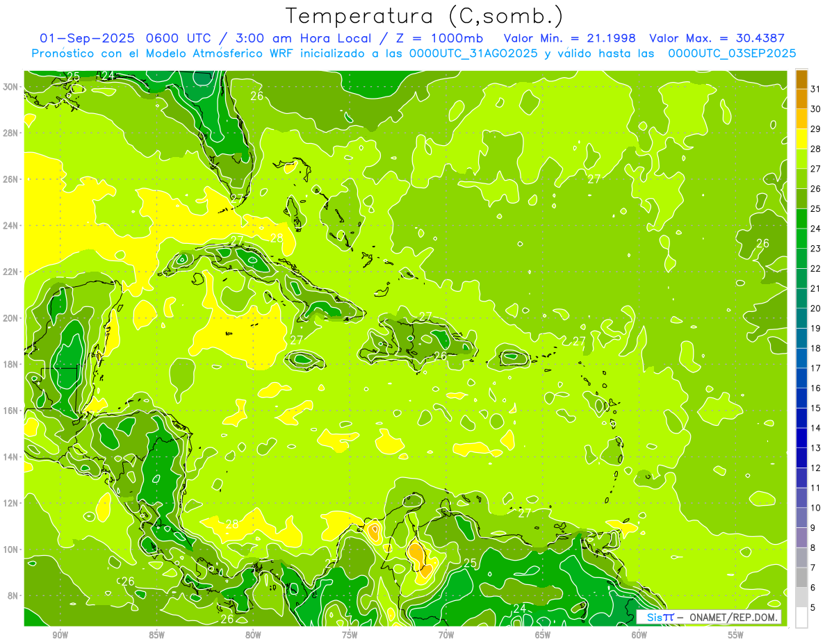Screen dimensions: 834x644
Task: Pick the lime swatch between 27 and 28
Action: point(801,159)
